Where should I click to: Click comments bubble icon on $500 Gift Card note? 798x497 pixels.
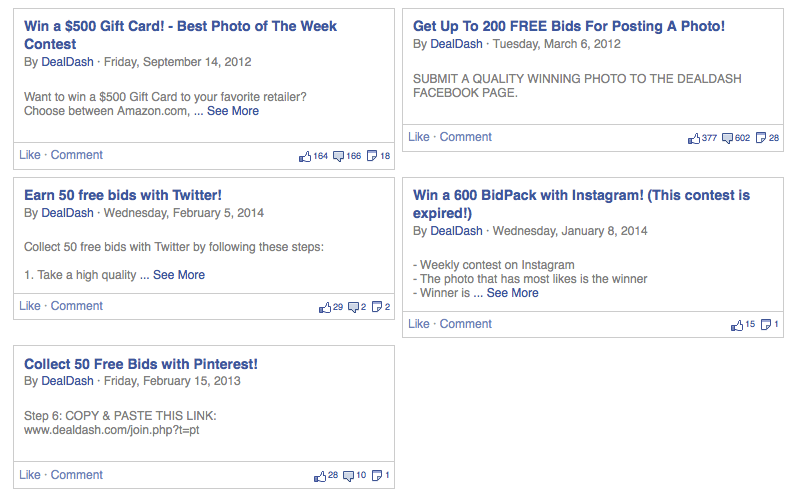pos(338,156)
